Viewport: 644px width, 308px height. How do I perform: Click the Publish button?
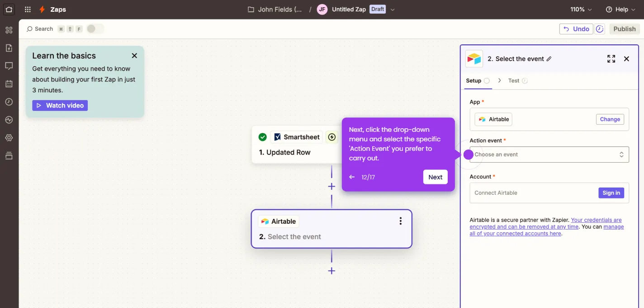pos(625,29)
